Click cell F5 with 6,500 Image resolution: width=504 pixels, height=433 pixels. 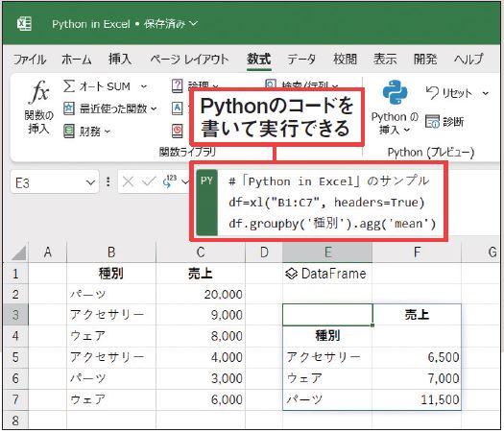point(417,357)
